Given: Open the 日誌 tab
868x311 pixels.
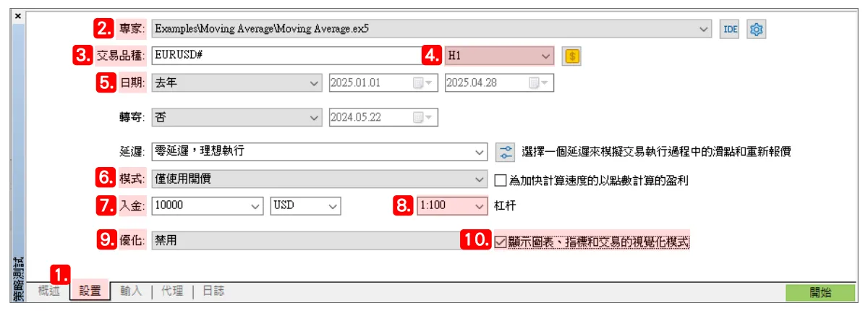Looking at the screenshot, I should pyautogui.click(x=213, y=291).
